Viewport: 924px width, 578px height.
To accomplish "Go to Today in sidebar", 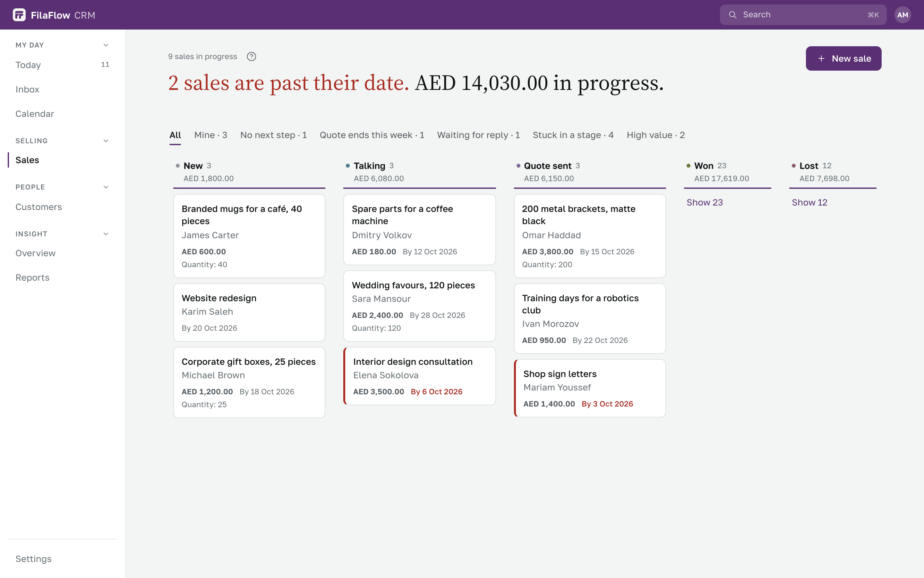I will (x=63, y=65).
